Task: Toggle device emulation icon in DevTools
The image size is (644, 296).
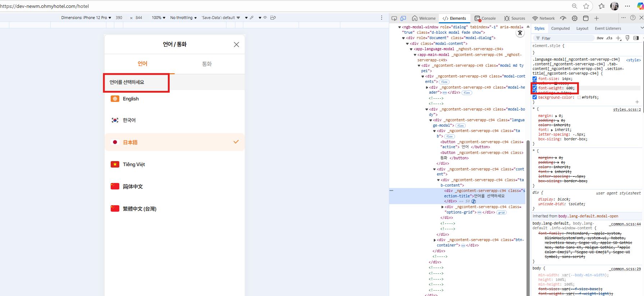Action: point(403,18)
